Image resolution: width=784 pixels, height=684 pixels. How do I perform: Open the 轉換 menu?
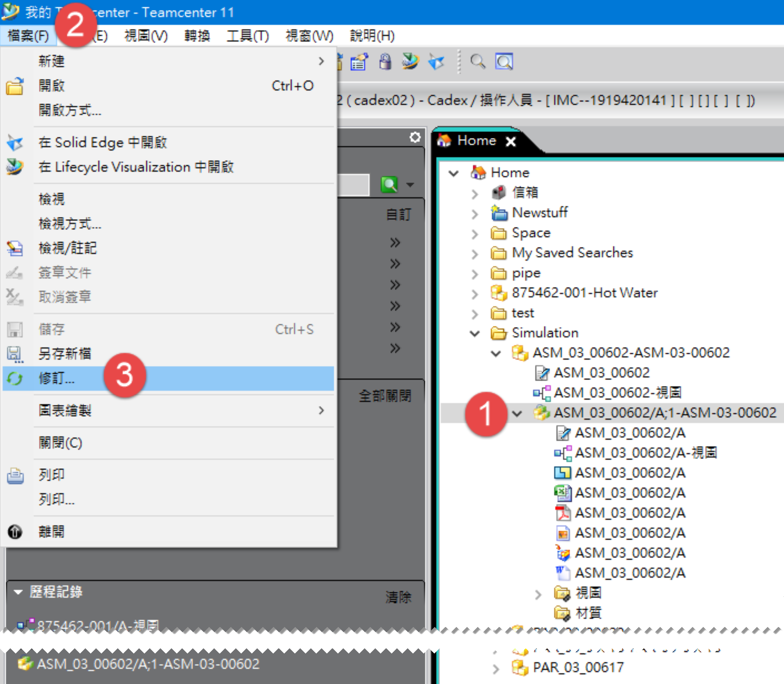click(197, 36)
